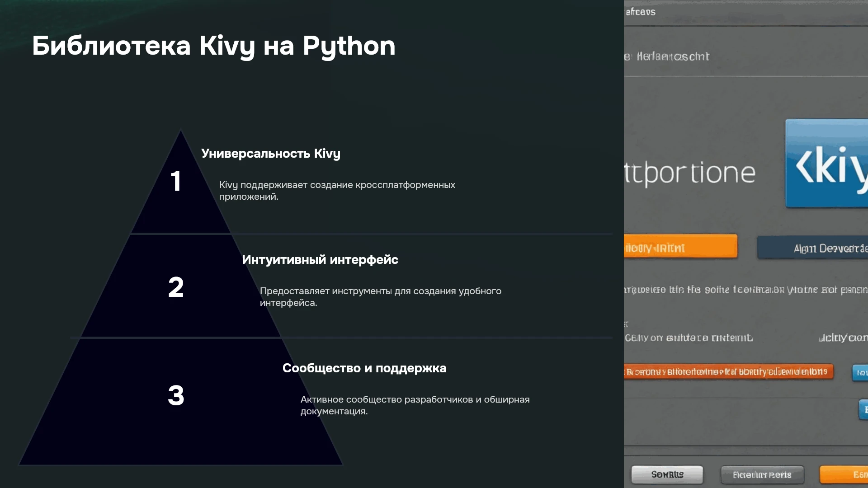Click the small blue button beside red banner
868x488 pixels.
click(860, 373)
